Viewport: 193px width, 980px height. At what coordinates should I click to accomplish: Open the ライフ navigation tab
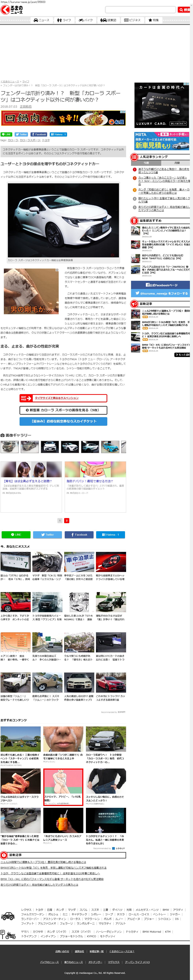pos(64,20)
